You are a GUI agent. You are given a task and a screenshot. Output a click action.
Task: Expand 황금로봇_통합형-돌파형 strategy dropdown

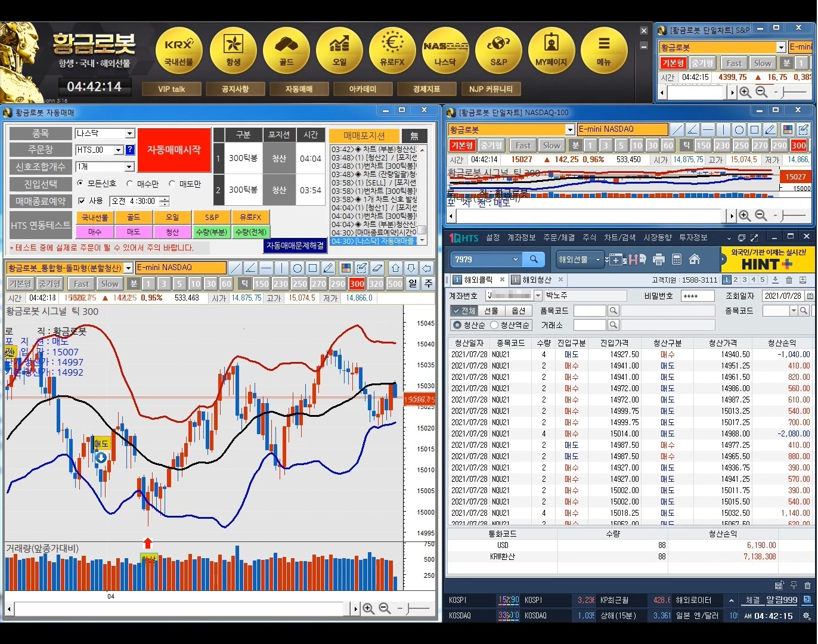pyautogui.click(x=128, y=268)
